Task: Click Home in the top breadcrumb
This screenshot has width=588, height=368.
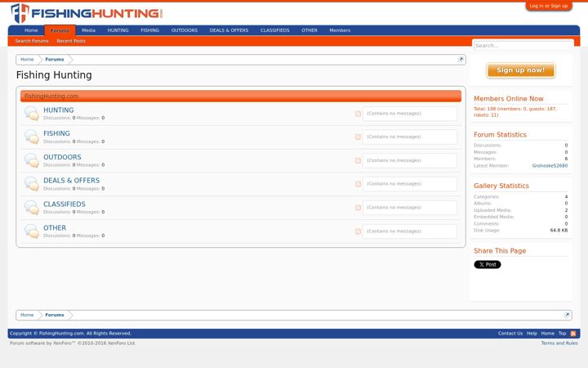Action: 27,60
